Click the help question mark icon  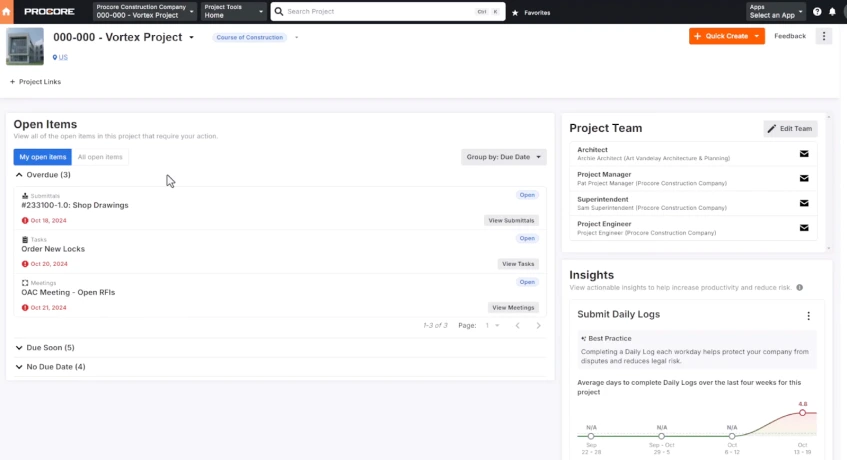pyautogui.click(x=817, y=11)
